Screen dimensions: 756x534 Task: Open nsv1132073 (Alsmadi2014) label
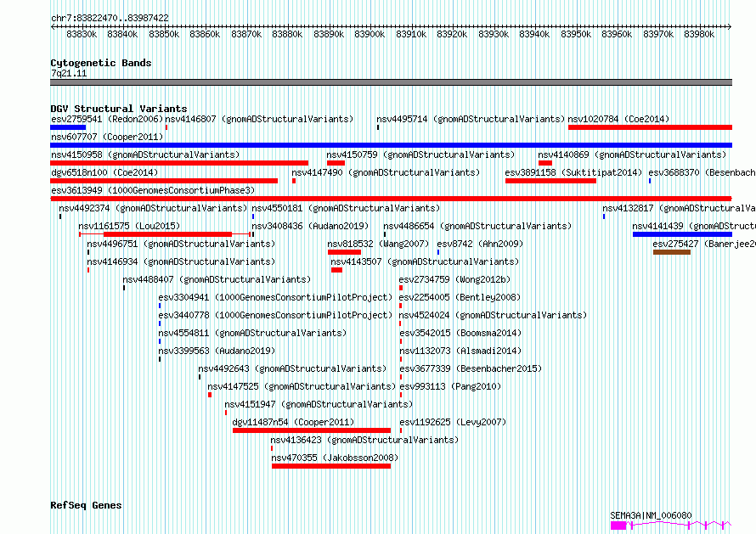click(460, 351)
